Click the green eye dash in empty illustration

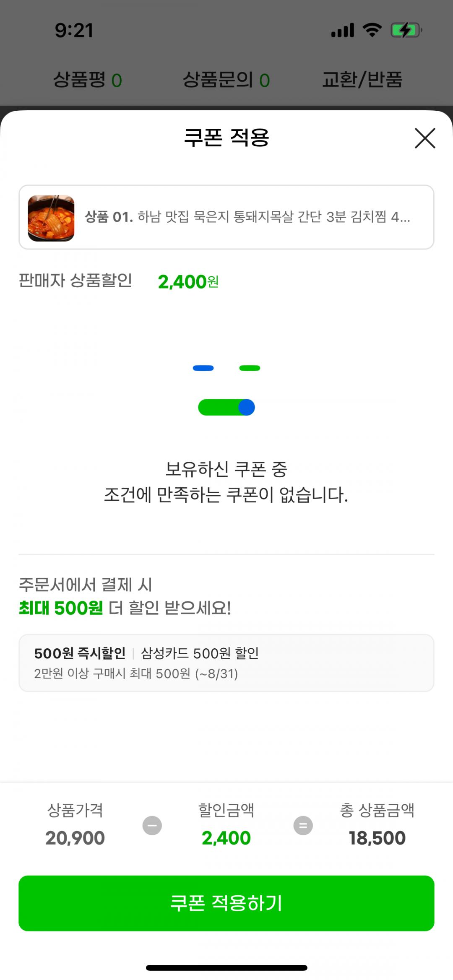250,368
